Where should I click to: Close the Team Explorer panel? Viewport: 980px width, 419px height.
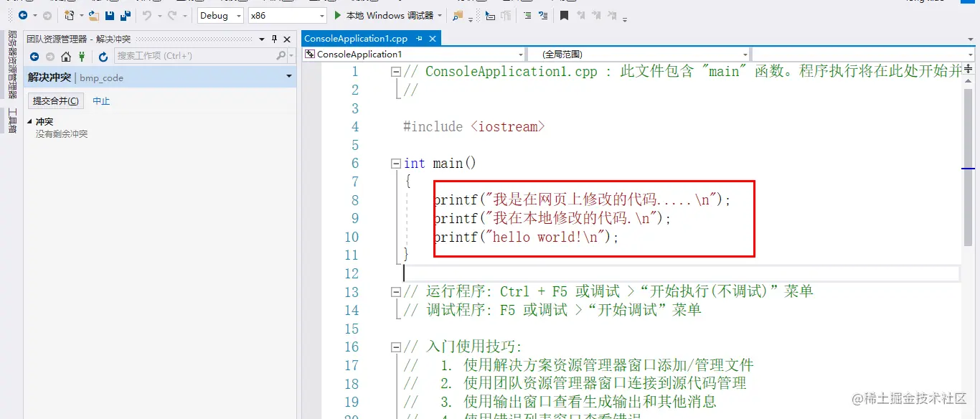click(287, 39)
